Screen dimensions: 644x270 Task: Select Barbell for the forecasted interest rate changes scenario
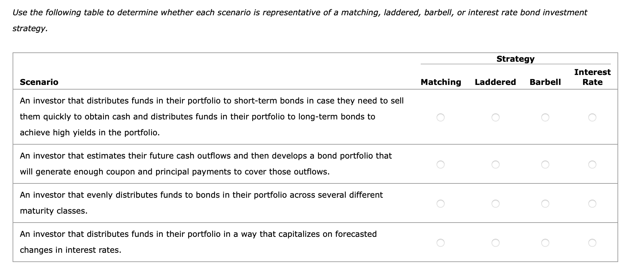coord(545,243)
